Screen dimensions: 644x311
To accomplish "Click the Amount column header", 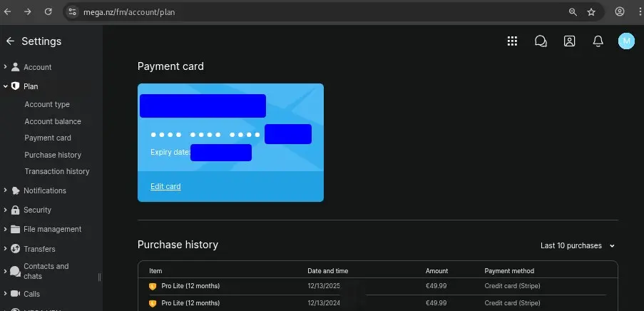I will coord(436,271).
